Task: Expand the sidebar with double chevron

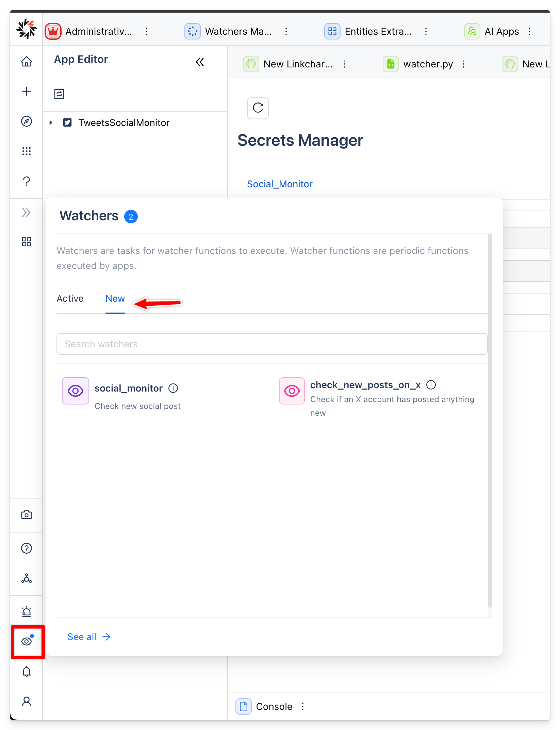Action: tap(26, 212)
